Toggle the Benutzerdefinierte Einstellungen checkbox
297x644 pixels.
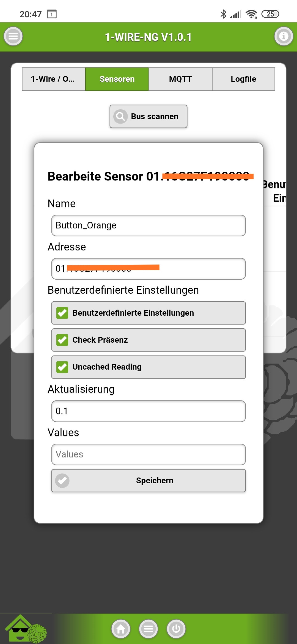(x=62, y=313)
